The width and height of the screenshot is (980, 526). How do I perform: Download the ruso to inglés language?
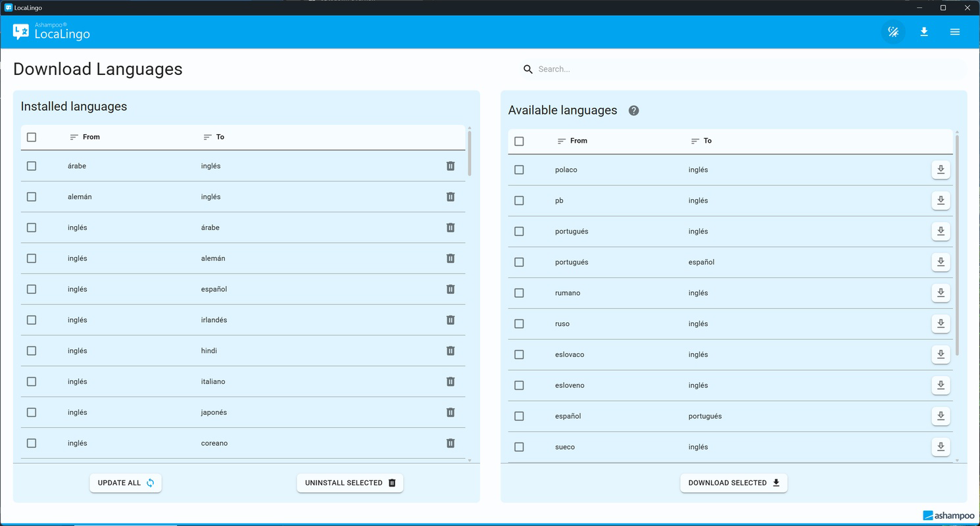941,323
